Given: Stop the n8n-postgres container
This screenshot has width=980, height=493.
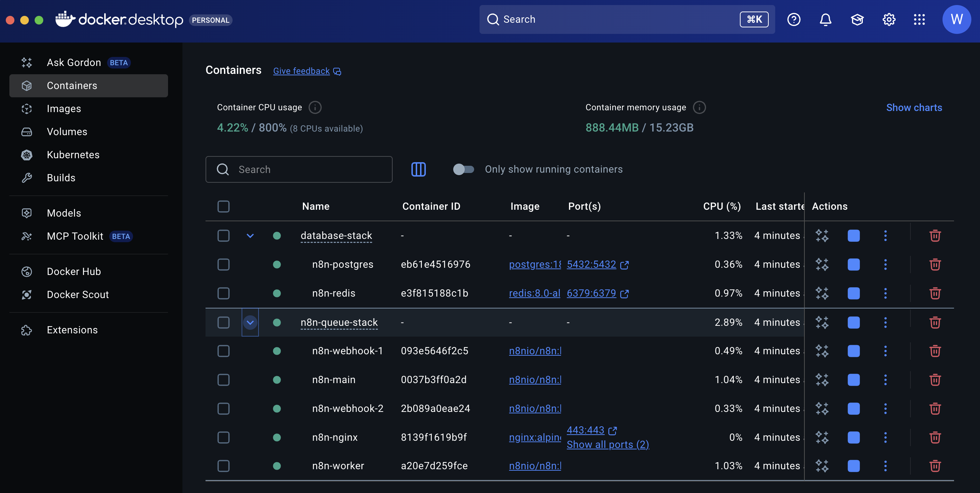Looking at the screenshot, I should 853,265.
